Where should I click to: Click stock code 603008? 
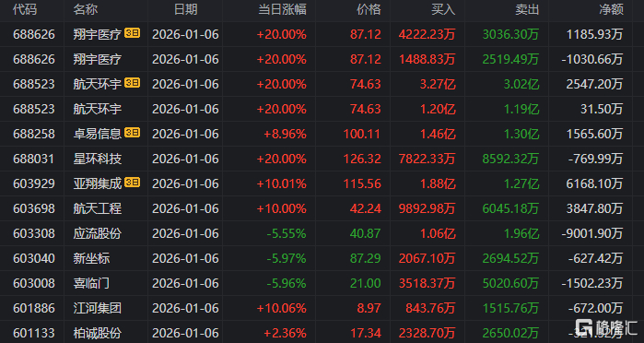pyautogui.click(x=34, y=283)
